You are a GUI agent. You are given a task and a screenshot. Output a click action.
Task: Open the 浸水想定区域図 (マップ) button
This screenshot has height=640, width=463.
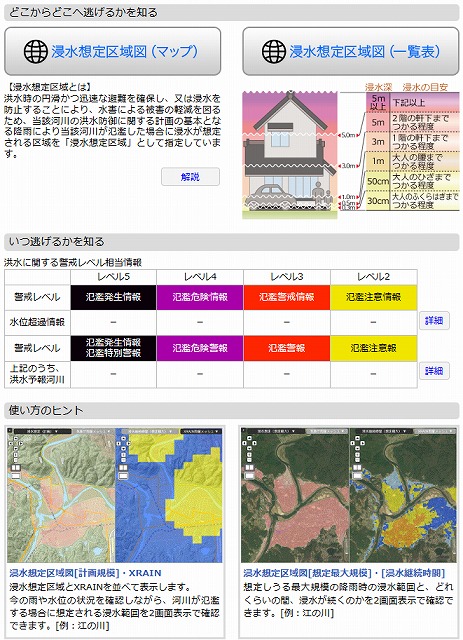click(113, 51)
